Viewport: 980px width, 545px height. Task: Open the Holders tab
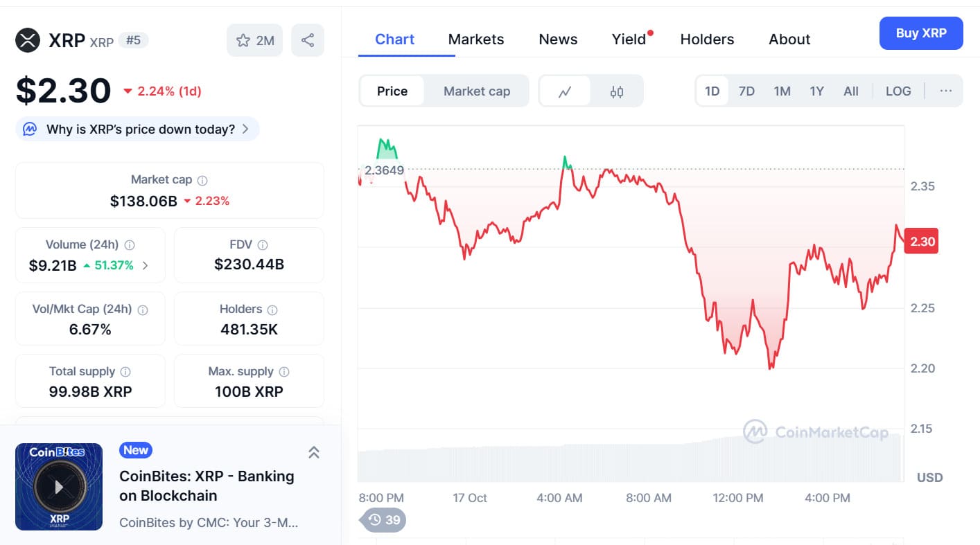[707, 39]
